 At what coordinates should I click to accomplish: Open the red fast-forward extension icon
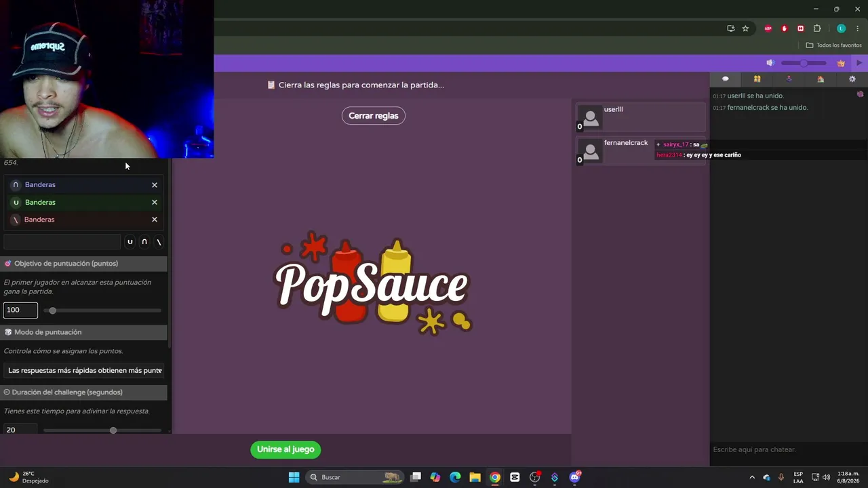[x=801, y=28]
